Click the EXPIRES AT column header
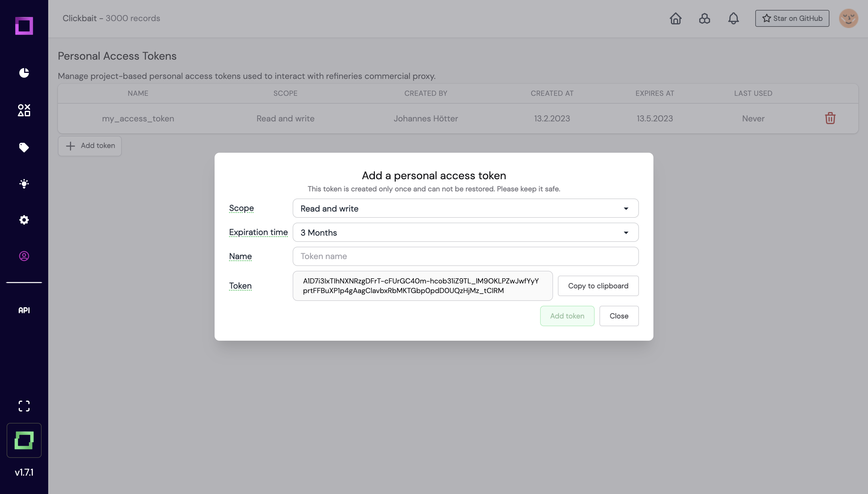 [655, 93]
